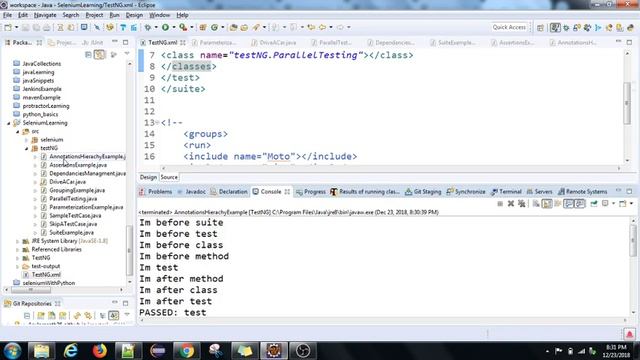Open Firefox from the taskbar
Screen dimensions: 640x360
(x=99, y=351)
